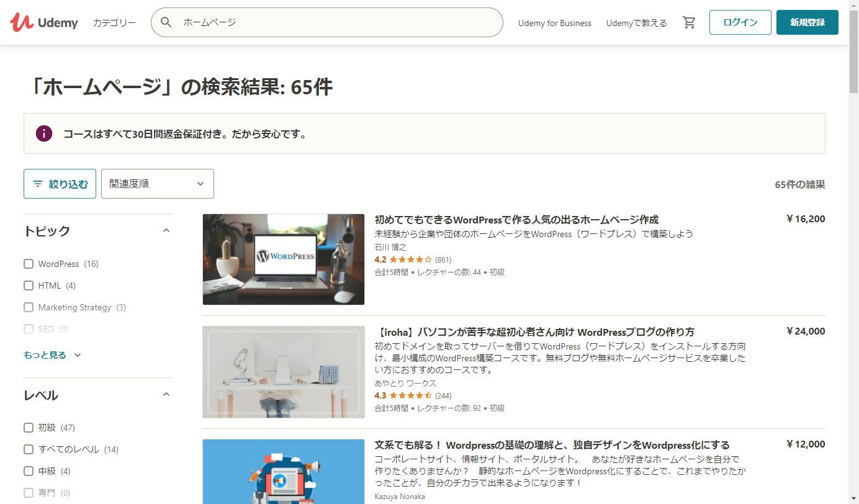Viewport: 859px width, 504px height.
Task: Check the 中級 level checkbox
Action: pos(29,471)
